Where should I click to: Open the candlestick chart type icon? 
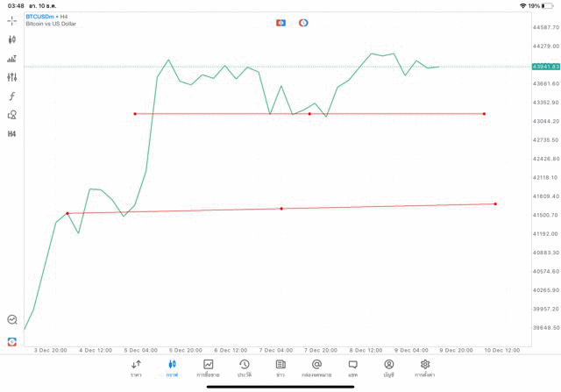[x=12, y=39]
